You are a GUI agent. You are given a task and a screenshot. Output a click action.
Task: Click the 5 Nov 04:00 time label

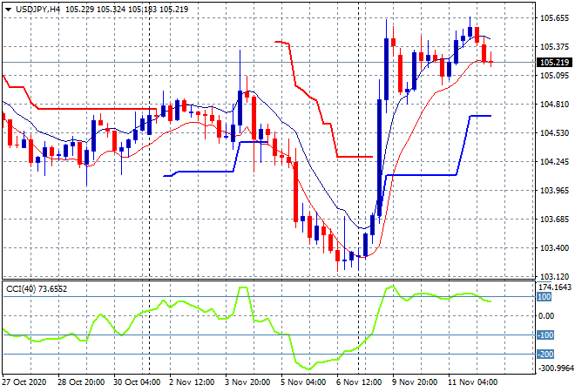tap(303, 382)
